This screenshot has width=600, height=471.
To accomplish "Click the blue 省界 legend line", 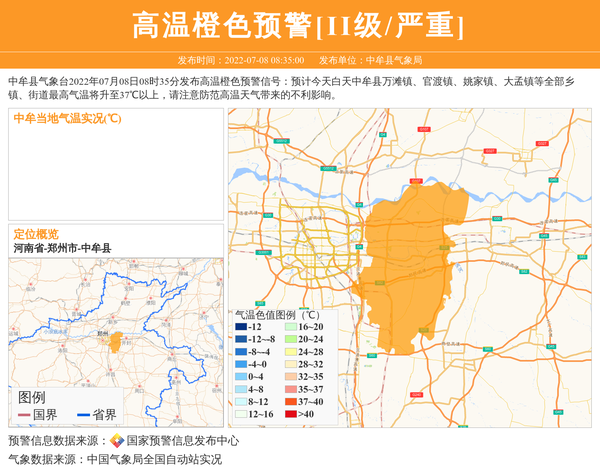I will pos(82,415).
